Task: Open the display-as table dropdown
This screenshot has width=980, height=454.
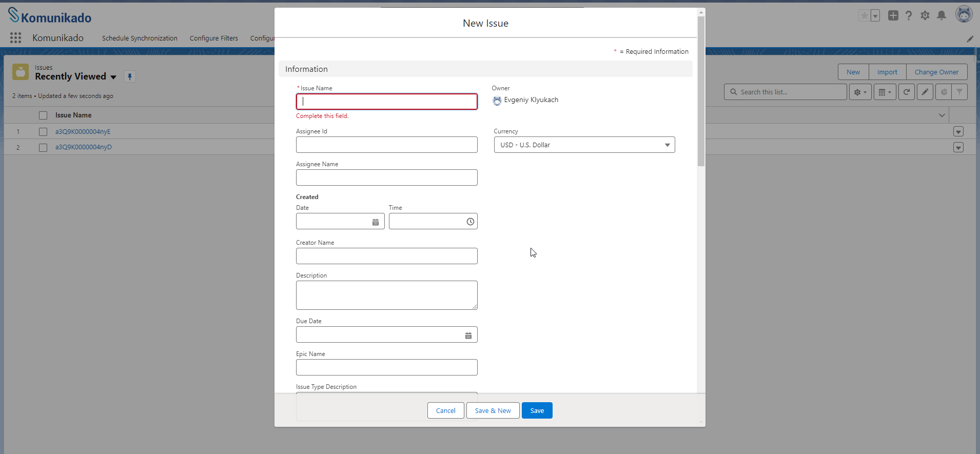Action: [885, 92]
